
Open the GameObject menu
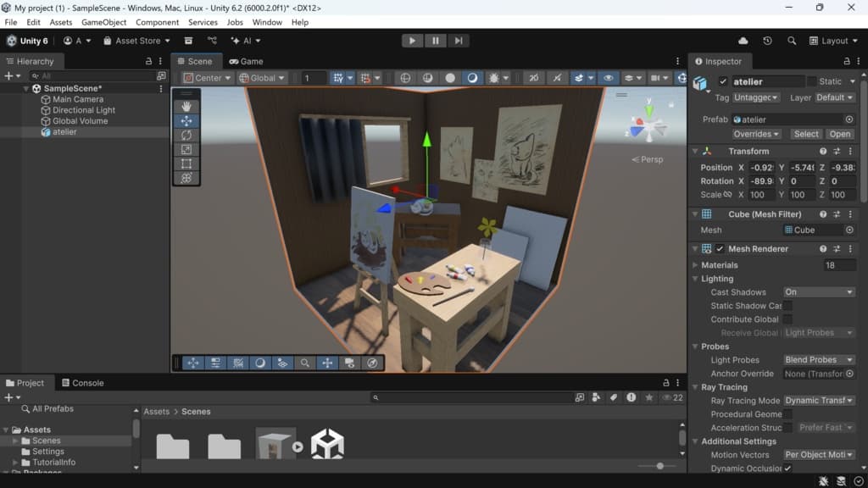[105, 22]
